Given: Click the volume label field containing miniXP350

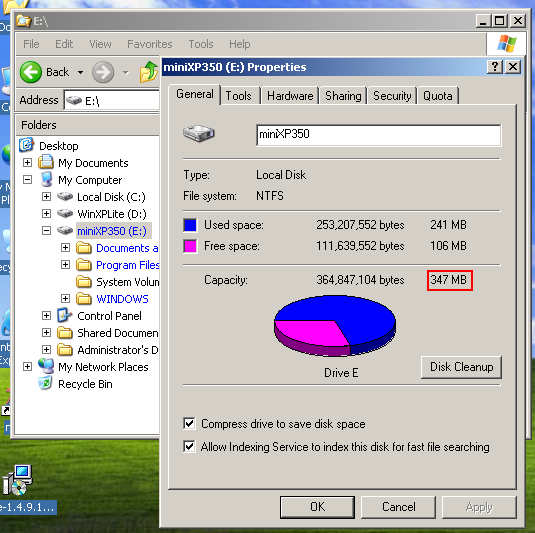Looking at the screenshot, I should coord(379,135).
